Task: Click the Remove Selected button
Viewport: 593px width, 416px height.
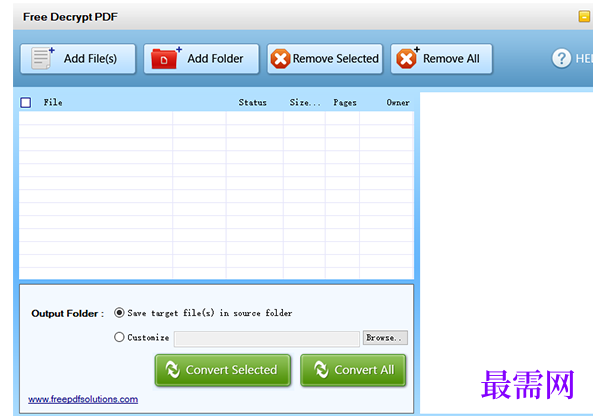Action: pyautogui.click(x=325, y=59)
